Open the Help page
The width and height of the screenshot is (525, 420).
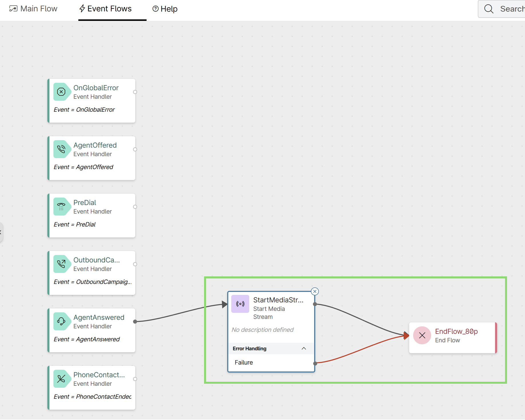pos(165,9)
